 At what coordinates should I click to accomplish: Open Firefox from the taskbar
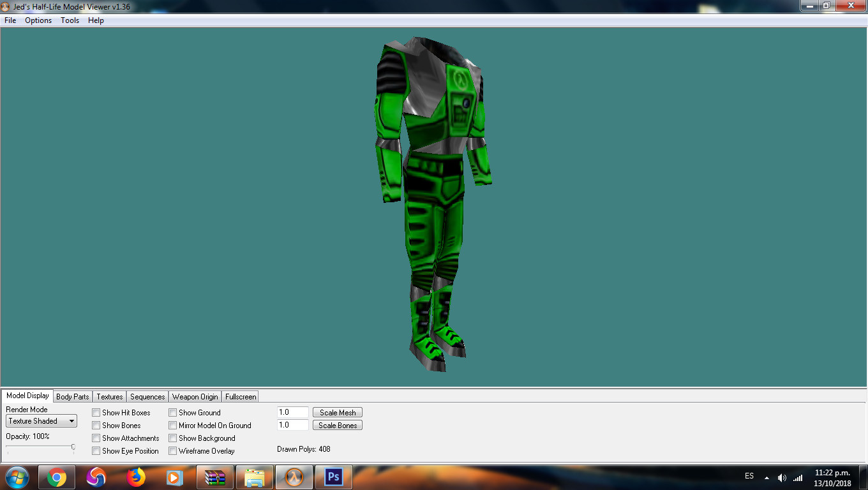tap(136, 477)
